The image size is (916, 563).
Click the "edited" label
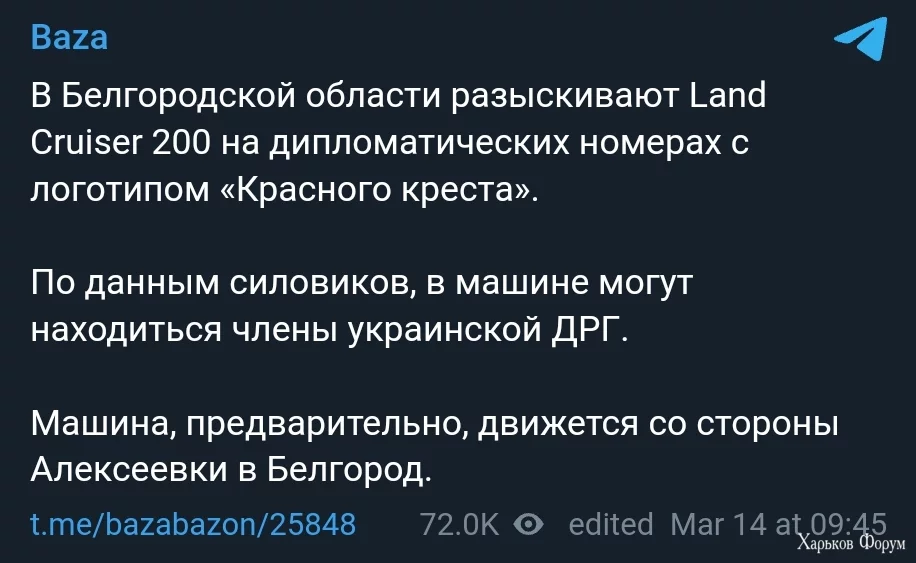[x=610, y=524]
